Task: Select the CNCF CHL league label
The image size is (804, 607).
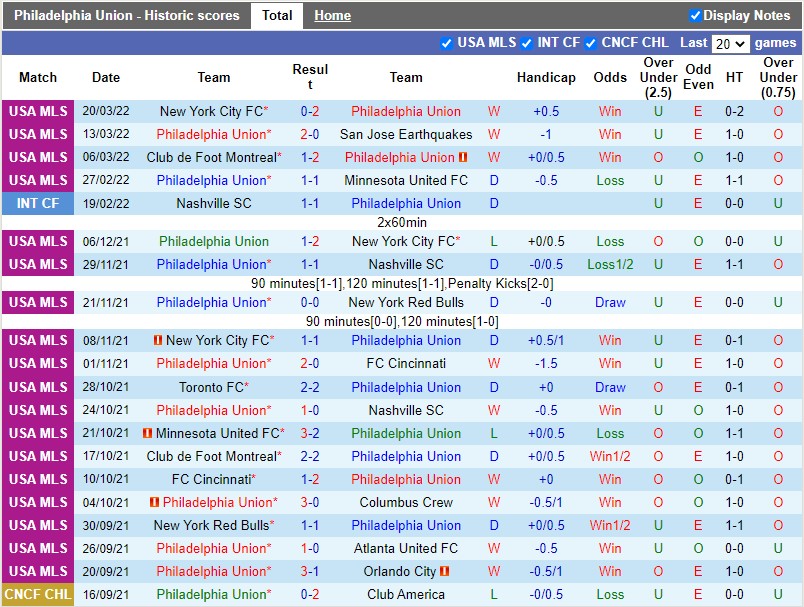Action: (38, 594)
